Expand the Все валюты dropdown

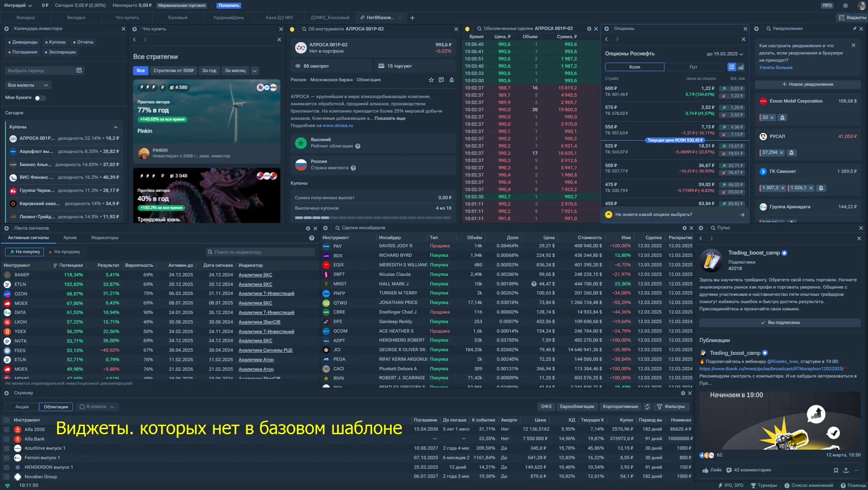point(28,85)
